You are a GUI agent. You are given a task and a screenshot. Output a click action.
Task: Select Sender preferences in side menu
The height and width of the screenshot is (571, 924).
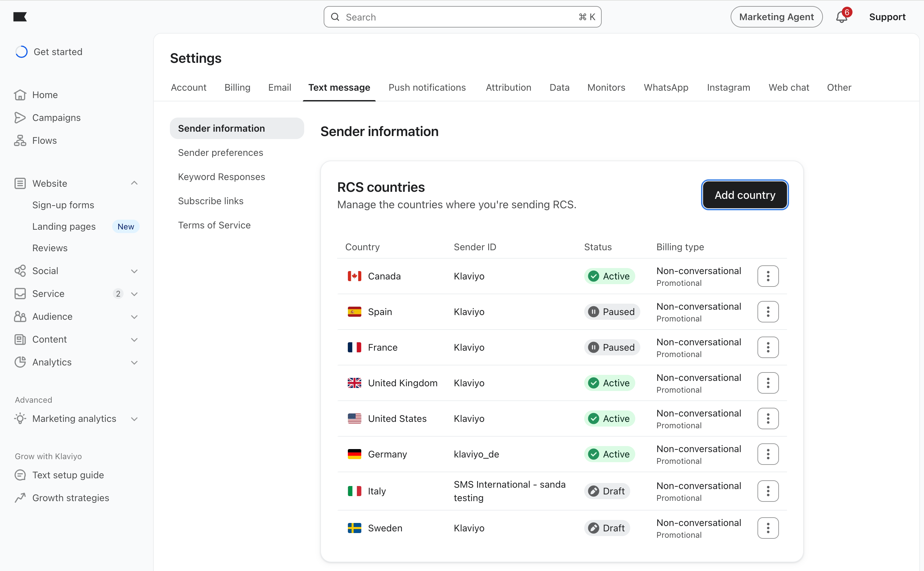click(x=221, y=152)
